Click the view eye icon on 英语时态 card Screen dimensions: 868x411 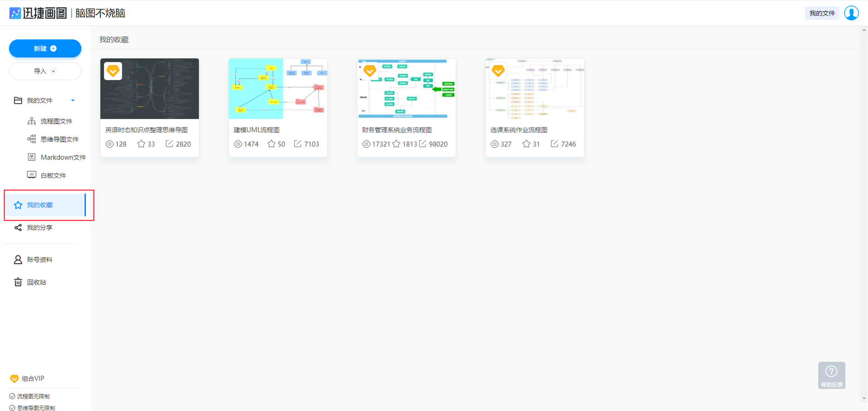point(109,144)
